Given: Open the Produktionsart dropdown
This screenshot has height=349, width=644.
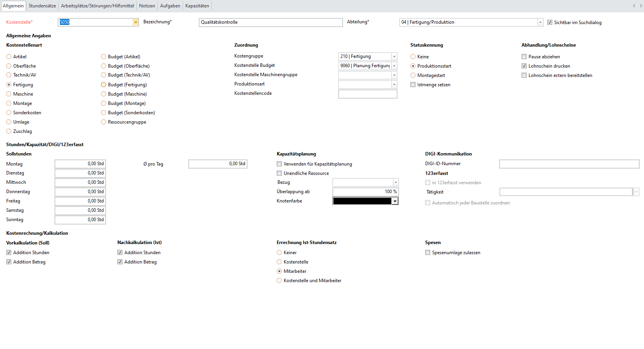Looking at the screenshot, I should (x=394, y=85).
